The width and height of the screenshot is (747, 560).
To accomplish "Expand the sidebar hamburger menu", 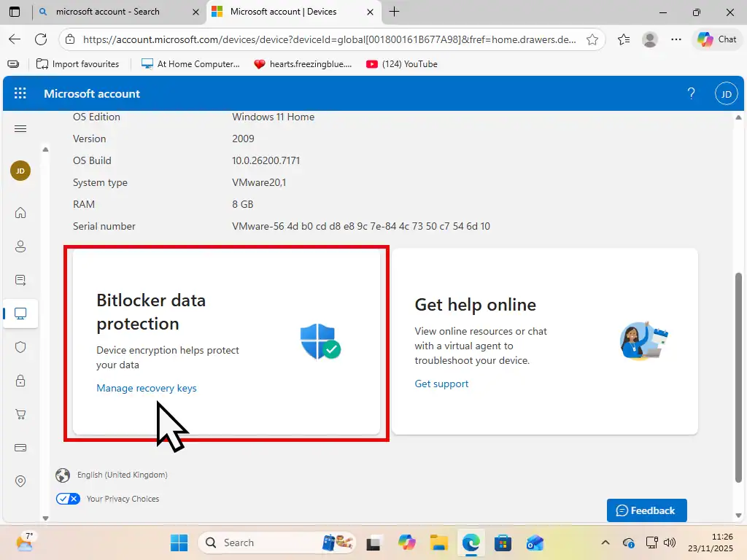I will pos(20,128).
